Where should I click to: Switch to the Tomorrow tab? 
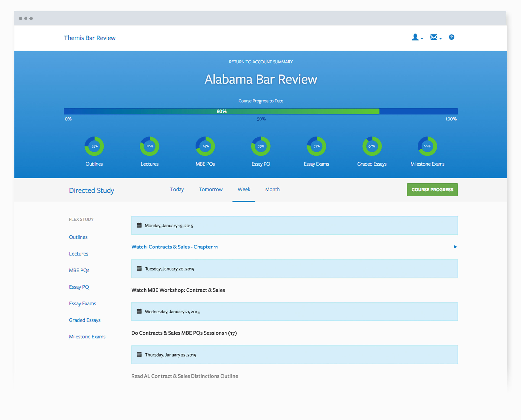coord(211,190)
